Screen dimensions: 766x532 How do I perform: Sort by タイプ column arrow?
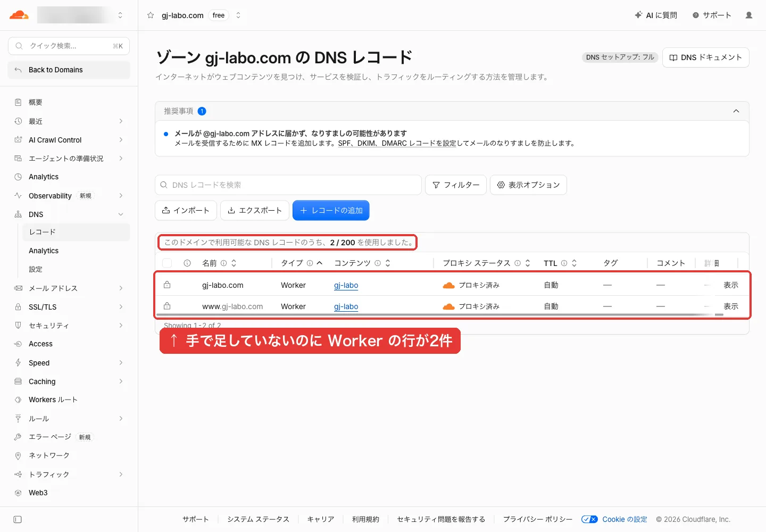point(320,263)
